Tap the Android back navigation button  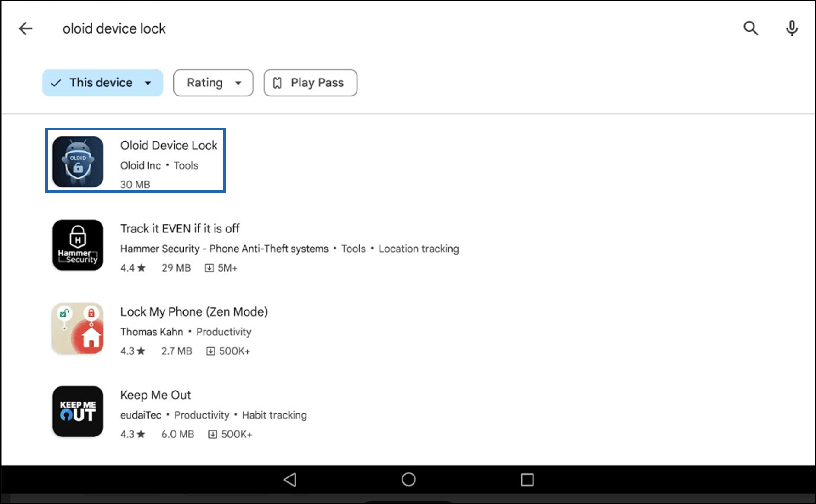pyautogui.click(x=290, y=480)
